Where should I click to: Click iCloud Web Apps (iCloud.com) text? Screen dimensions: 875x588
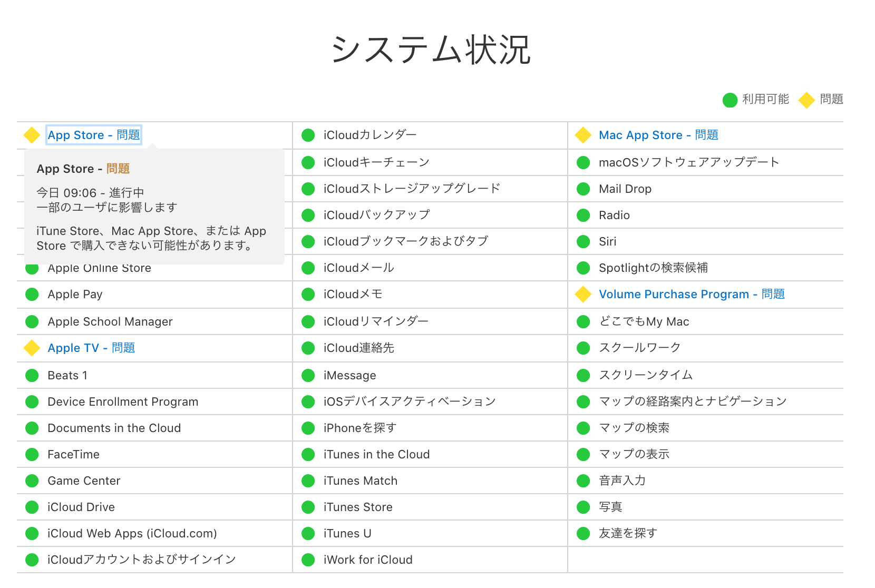tap(132, 534)
